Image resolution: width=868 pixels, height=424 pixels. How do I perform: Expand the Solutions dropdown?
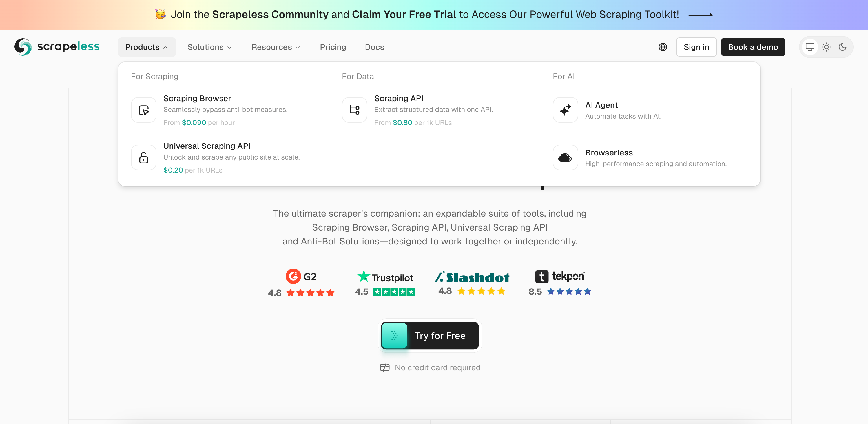(209, 47)
